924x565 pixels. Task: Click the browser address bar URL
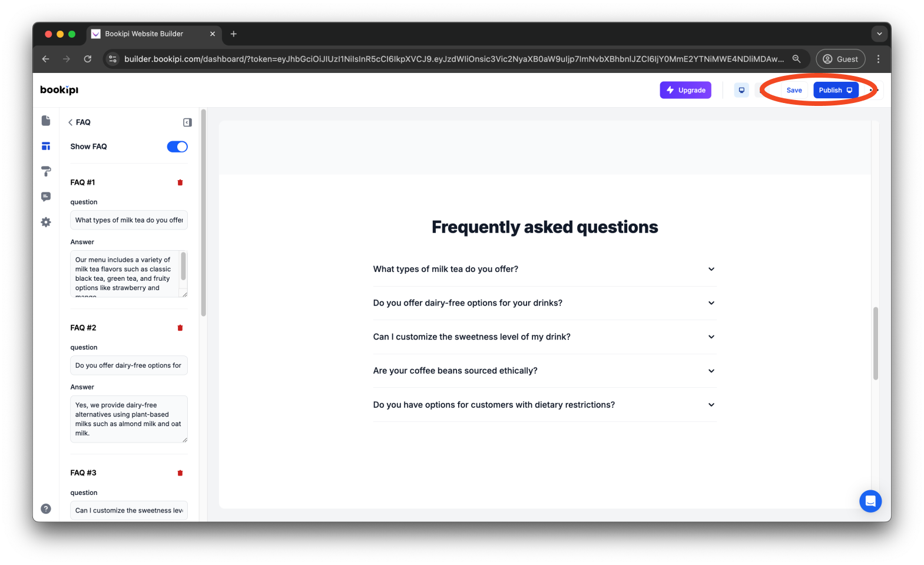[453, 59]
